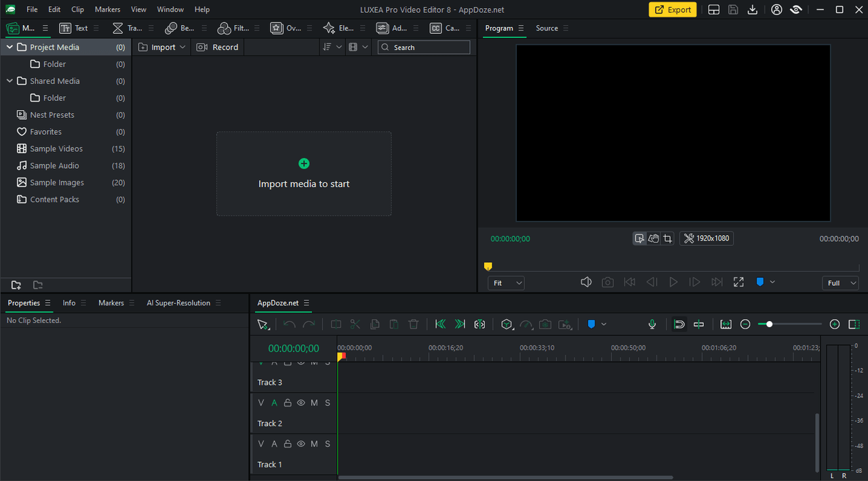
Task: Select the hand pan tool in preview
Action: [654, 238]
